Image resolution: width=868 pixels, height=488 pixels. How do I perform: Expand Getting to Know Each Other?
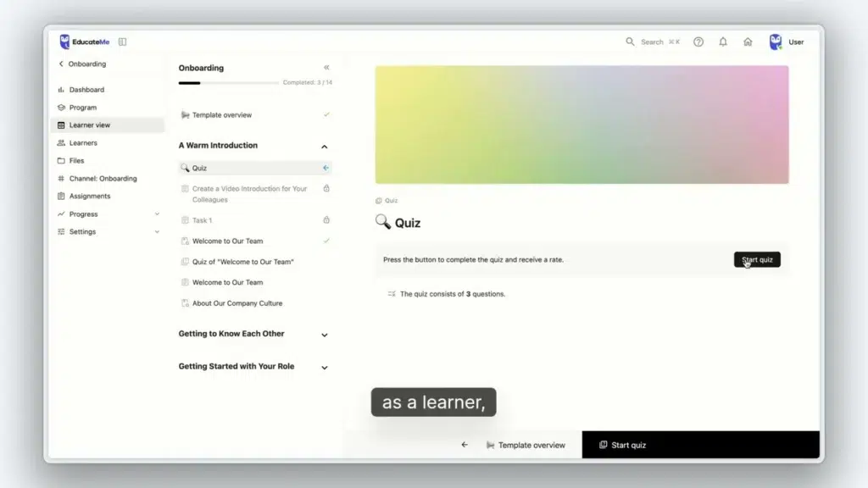[x=325, y=335]
